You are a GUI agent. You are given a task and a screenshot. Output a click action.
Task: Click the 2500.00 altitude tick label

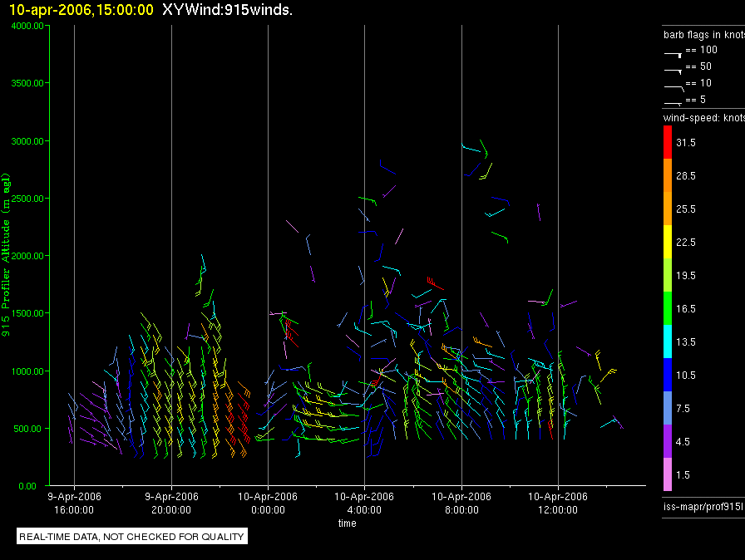[x=27, y=199]
